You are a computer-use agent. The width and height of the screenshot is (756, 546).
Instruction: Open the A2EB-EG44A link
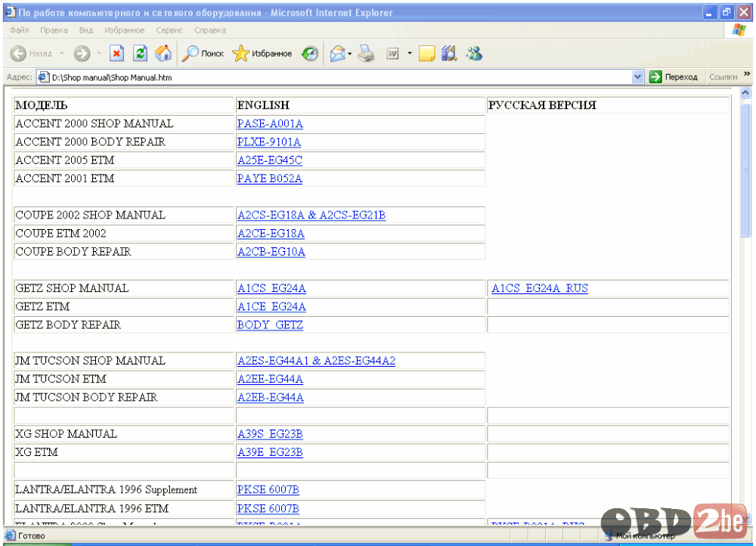271,398
